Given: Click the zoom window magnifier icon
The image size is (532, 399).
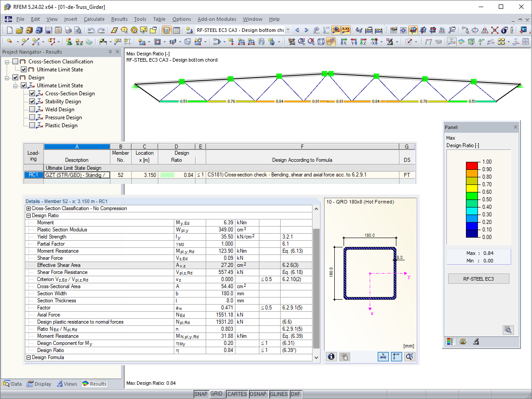Looking at the screenshot, I should click(302, 42).
